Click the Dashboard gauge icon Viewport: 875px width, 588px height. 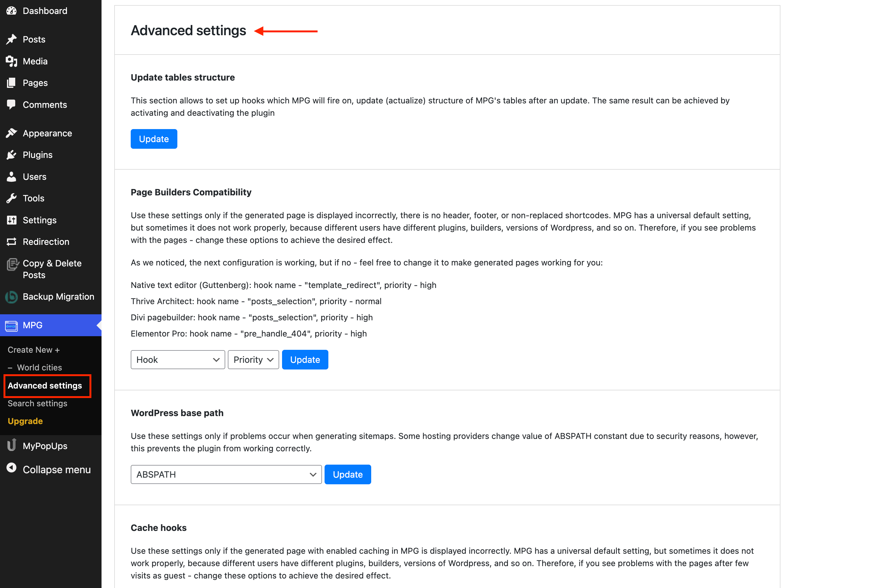12,11
